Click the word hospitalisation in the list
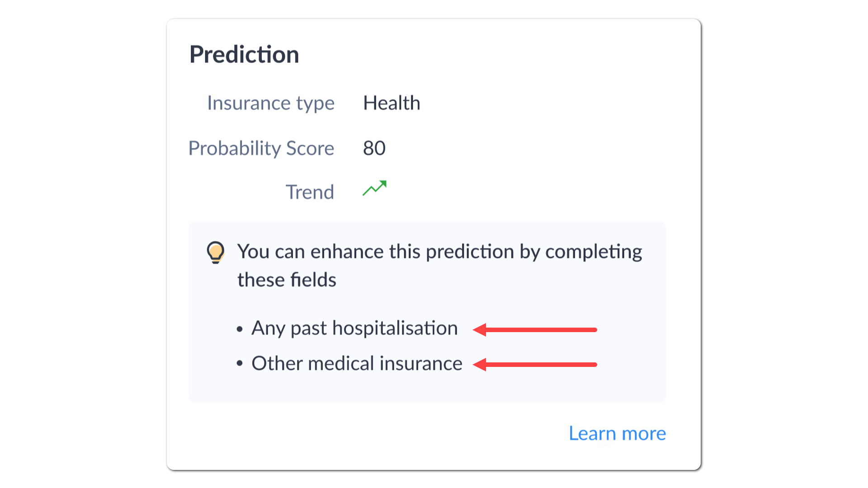Viewport: 868px width, 488px height. 395,328
